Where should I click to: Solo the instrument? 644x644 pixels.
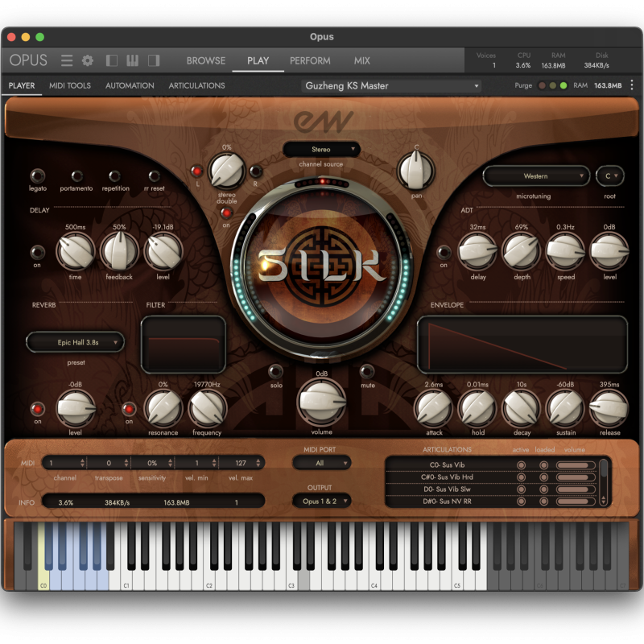coord(275,371)
